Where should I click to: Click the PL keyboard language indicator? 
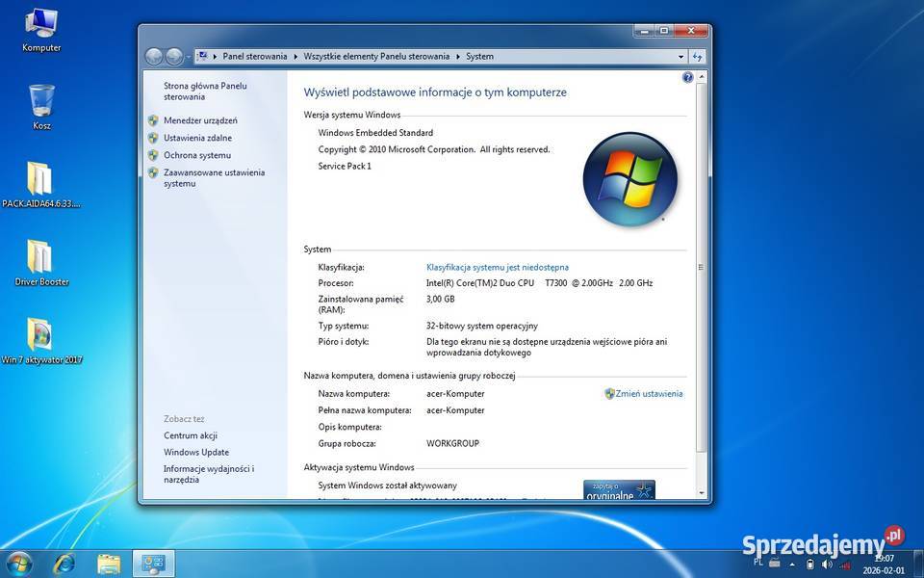[x=757, y=563]
